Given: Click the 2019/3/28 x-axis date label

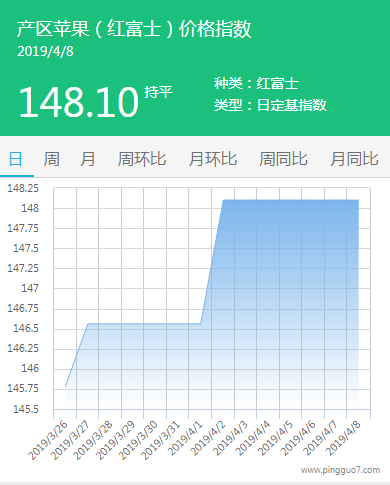Looking at the screenshot, I should (93, 440).
